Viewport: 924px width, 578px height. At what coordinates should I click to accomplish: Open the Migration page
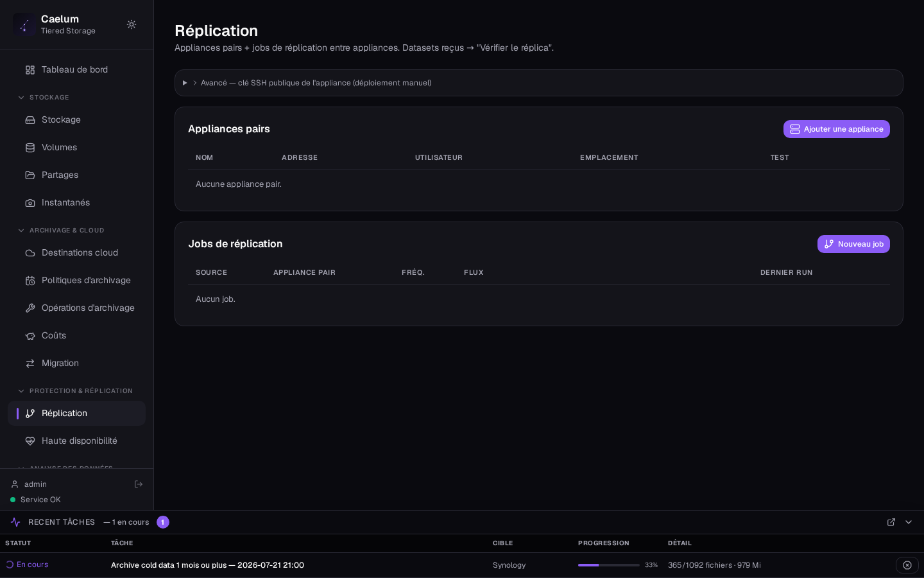pyautogui.click(x=76, y=363)
